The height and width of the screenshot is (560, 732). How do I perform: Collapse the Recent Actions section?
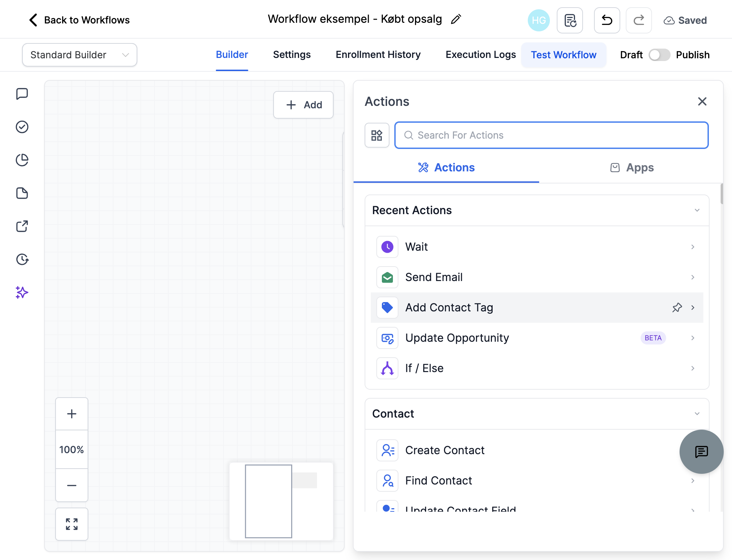(697, 210)
